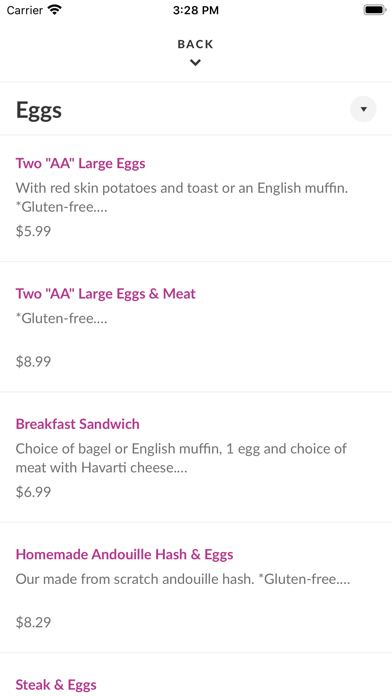Click the $8.99 price
This screenshot has width=392, height=696.
pos(33,362)
